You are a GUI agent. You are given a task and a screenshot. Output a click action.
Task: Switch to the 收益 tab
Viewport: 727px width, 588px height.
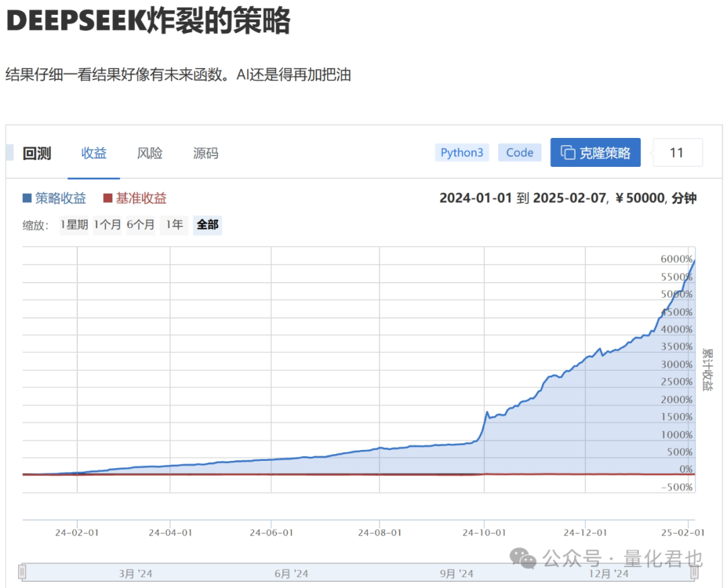[94, 153]
